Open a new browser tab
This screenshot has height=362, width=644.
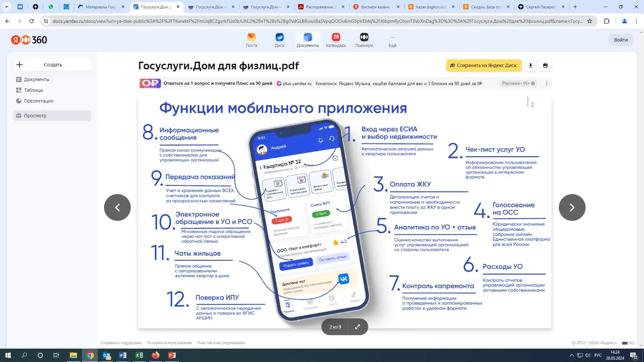click(575, 7)
